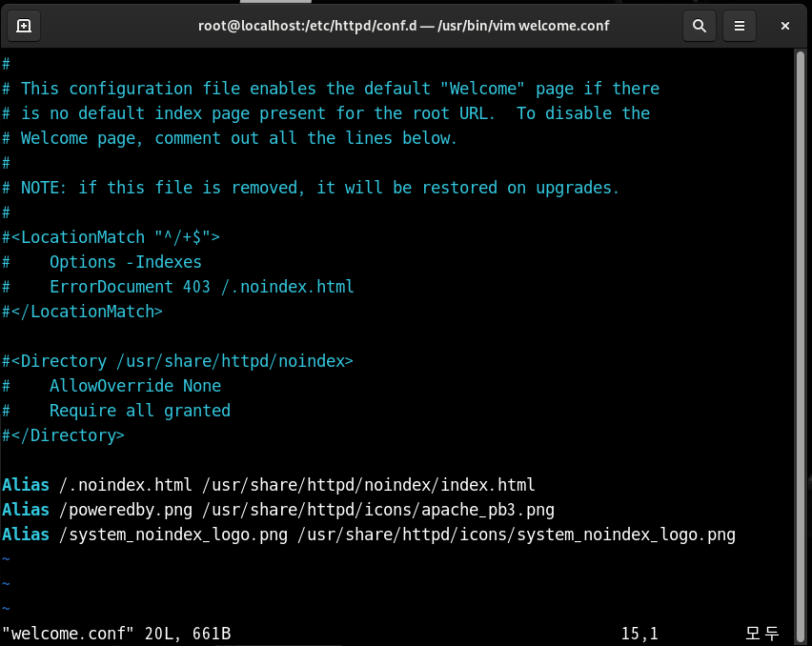Viewport: 812px width, 646px height.
Task: Open a new terminal tab
Action: point(24,26)
